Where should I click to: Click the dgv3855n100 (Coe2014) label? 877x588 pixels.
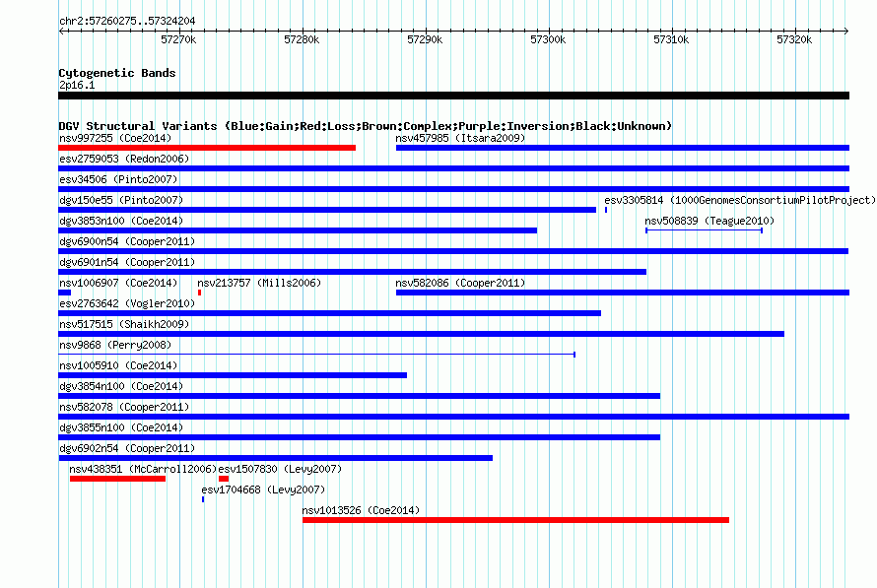[x=121, y=427]
